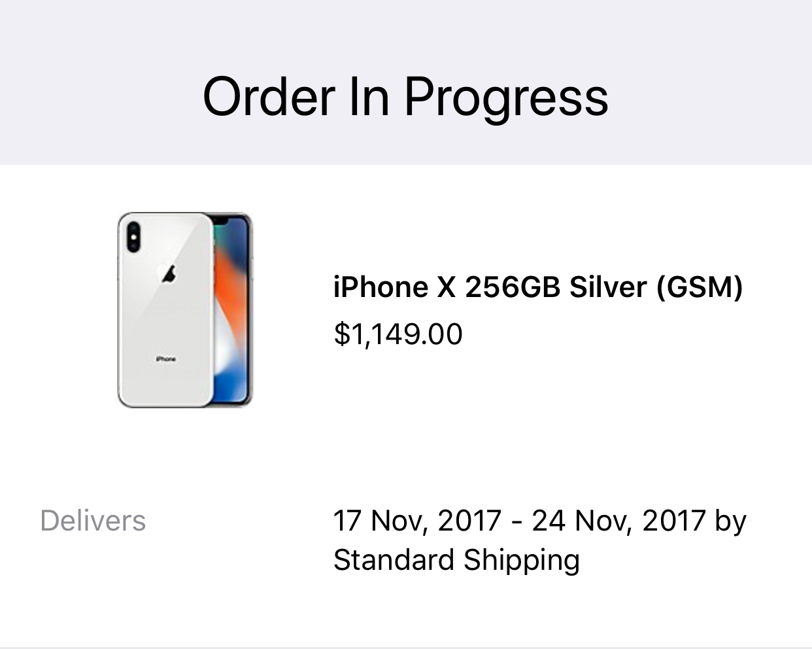The height and width of the screenshot is (649, 812).
Task: Select the 17 Nov, 2017 start date
Action: [417, 521]
